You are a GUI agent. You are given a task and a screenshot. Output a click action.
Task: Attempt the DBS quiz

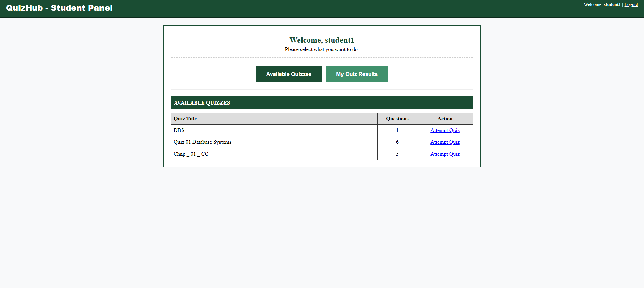tap(445, 130)
